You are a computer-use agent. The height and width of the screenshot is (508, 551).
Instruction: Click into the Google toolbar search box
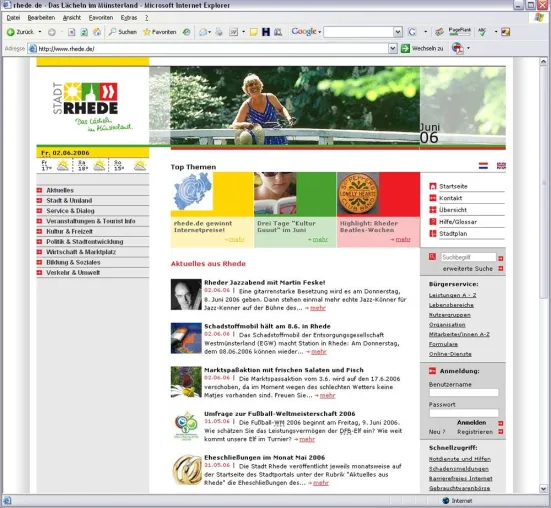pos(358,32)
